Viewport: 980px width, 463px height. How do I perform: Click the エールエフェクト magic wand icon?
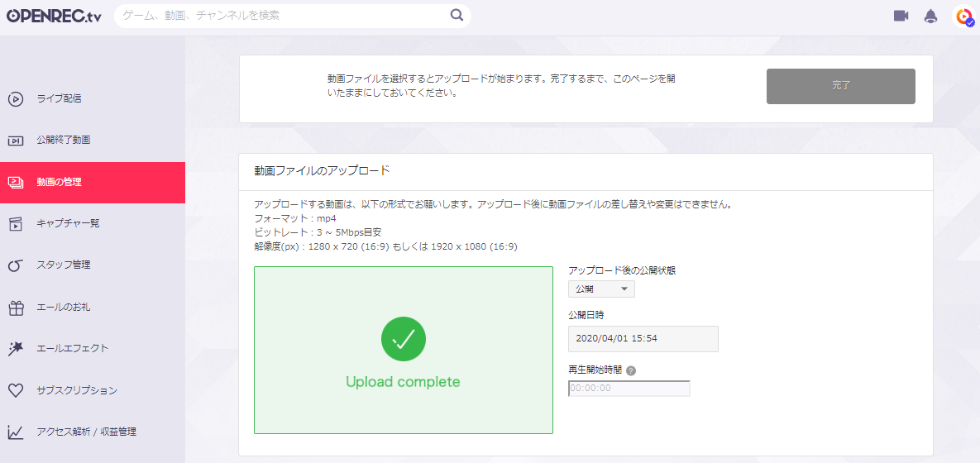click(16, 349)
